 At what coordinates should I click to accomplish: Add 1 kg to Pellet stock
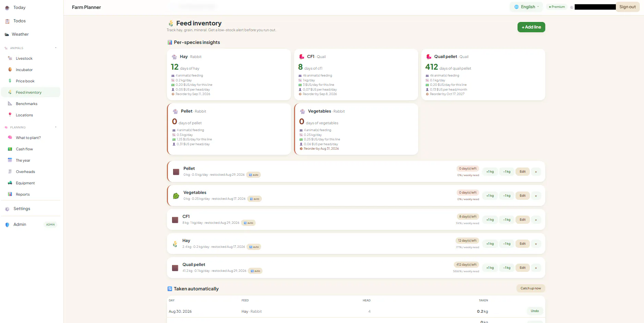coord(490,172)
